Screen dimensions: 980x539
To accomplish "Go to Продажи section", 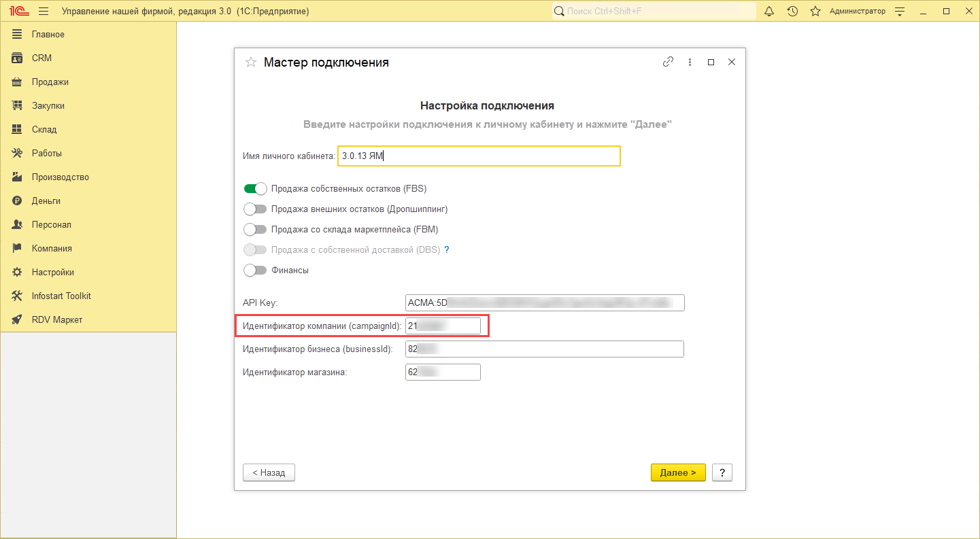I will [88, 82].
